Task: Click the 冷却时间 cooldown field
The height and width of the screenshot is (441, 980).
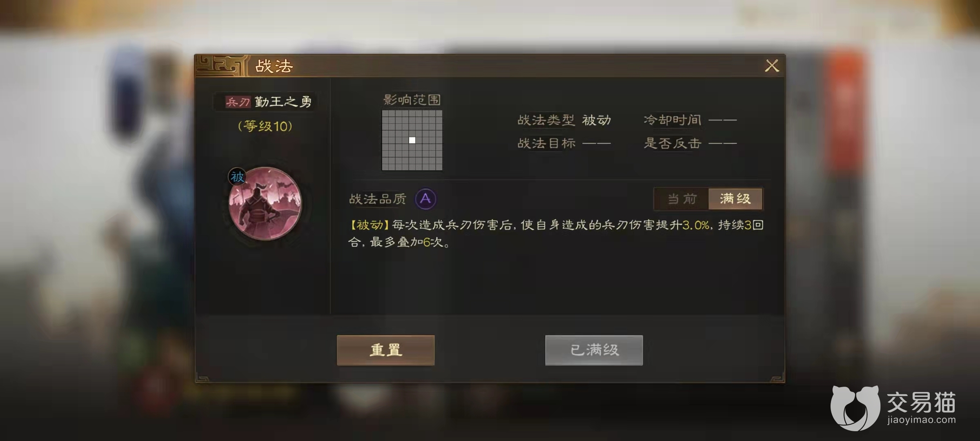Action: point(690,120)
